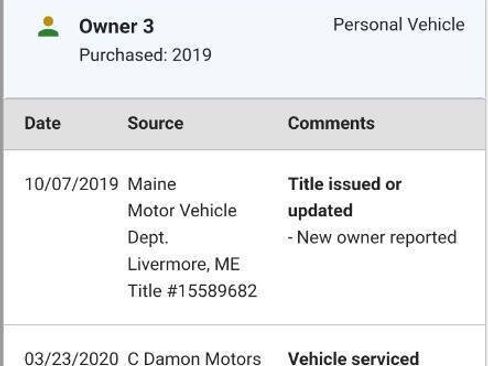488x366 pixels.
Task: Click the Owner 3 header panel background
Action: point(245,49)
